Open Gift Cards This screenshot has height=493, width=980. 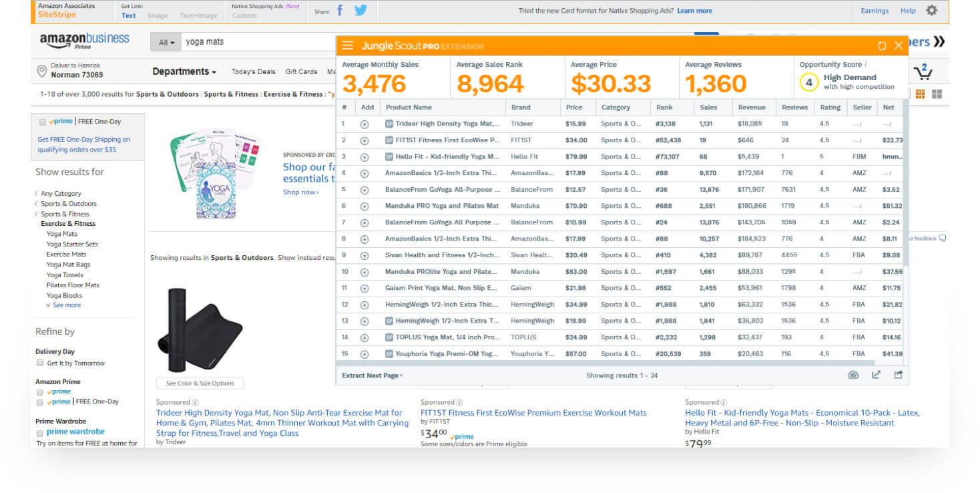[x=301, y=72]
